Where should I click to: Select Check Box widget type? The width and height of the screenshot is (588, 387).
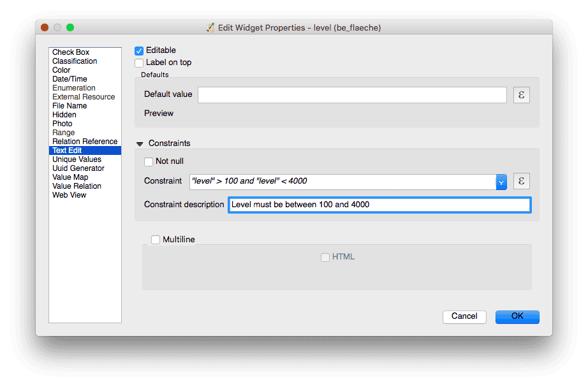tap(71, 52)
